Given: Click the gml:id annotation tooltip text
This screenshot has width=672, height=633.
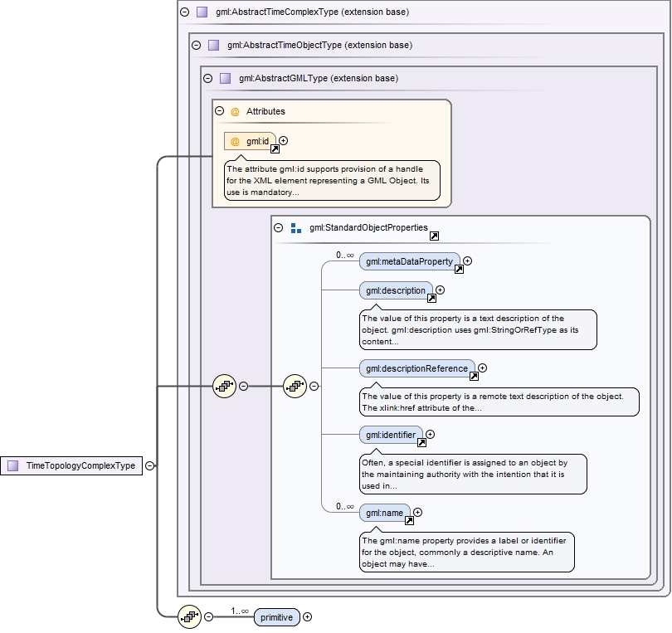Looking at the screenshot, I should point(328,180).
